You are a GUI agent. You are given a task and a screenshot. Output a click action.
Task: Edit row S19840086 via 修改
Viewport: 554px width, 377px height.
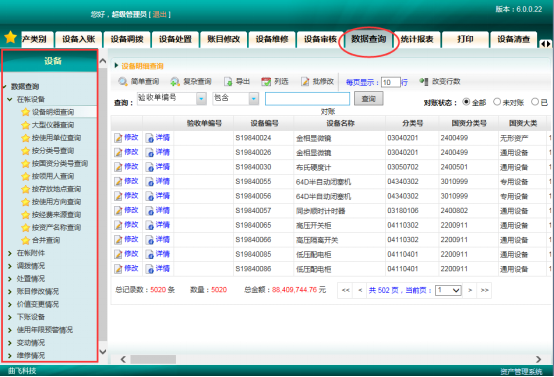coord(126,269)
